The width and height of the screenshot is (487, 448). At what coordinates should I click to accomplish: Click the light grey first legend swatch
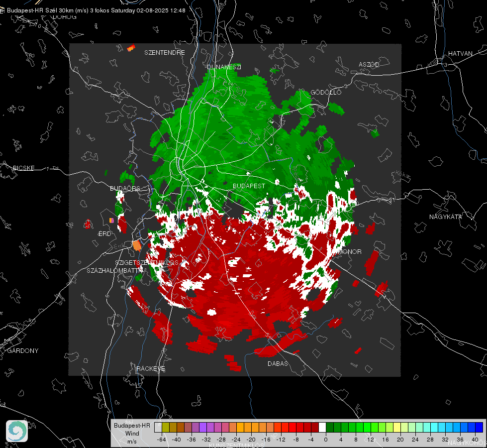pyautogui.click(x=158, y=428)
